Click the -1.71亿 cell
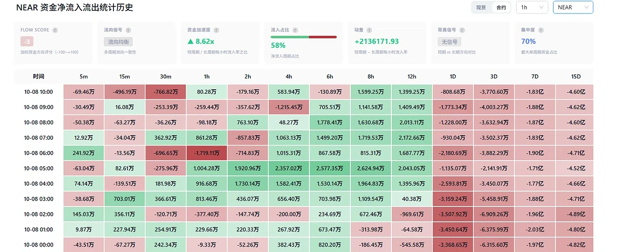This screenshot has width=644, height=252. click(535, 169)
